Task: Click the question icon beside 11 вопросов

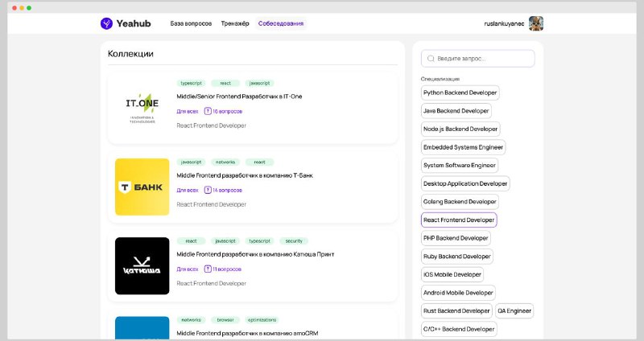Action: click(x=208, y=269)
